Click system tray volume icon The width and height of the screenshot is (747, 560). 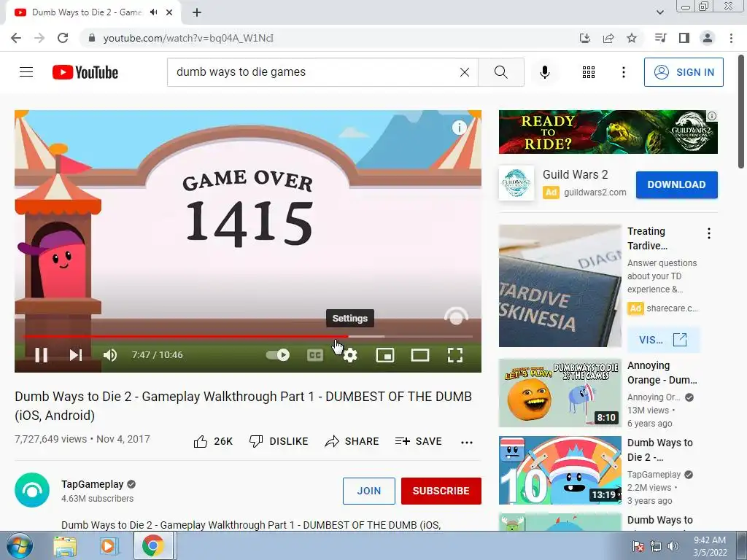pos(673,546)
